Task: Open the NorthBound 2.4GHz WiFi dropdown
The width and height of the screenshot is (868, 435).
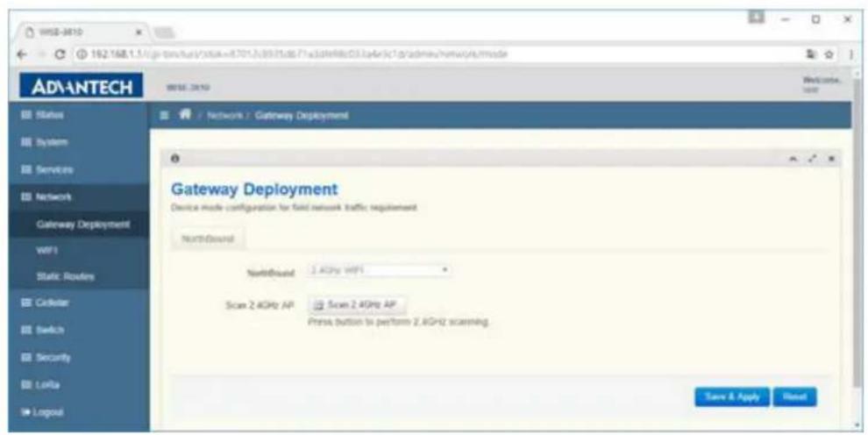Action: 378,270
